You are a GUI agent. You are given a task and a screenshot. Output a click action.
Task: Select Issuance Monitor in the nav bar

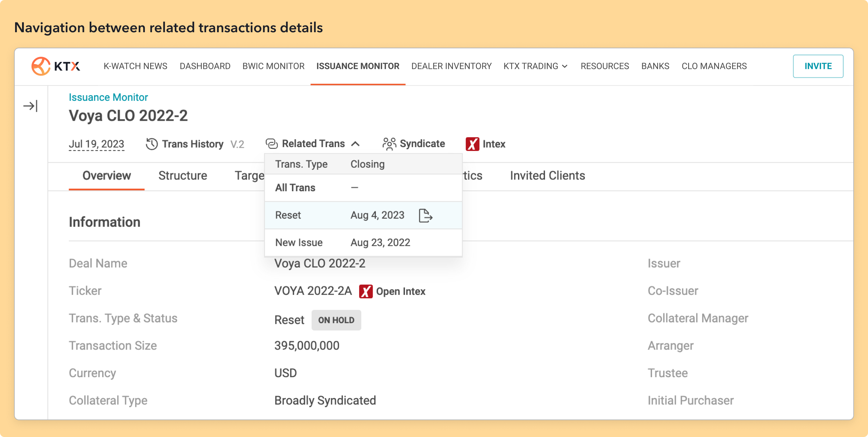(358, 66)
